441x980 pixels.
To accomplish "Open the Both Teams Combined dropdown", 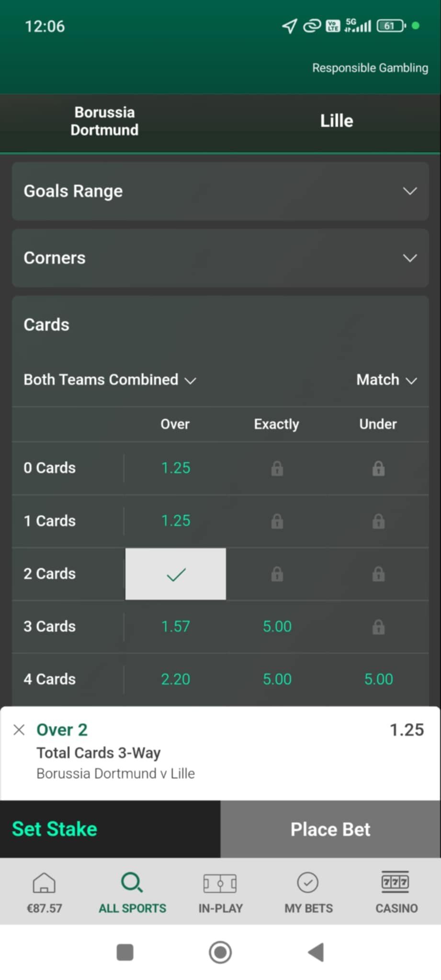I will click(110, 380).
